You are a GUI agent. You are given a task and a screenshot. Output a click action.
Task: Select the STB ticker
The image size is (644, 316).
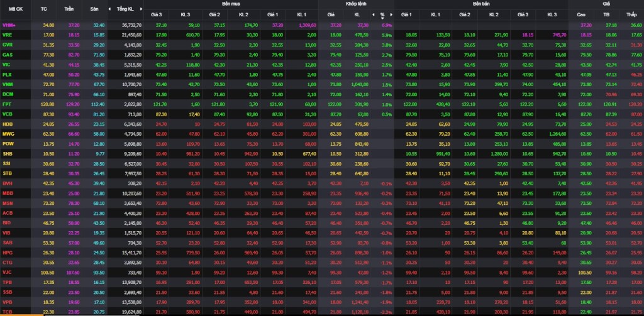pyautogui.click(x=7, y=173)
